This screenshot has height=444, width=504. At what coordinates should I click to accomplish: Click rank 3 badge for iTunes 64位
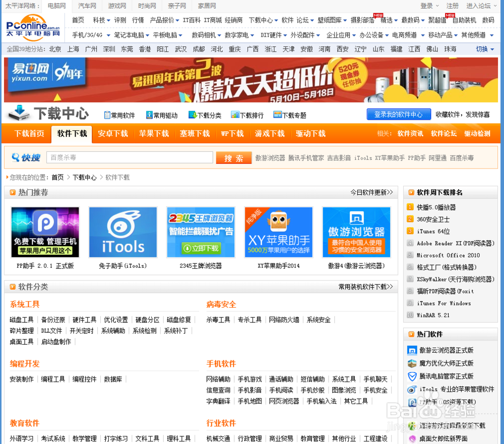point(410,231)
